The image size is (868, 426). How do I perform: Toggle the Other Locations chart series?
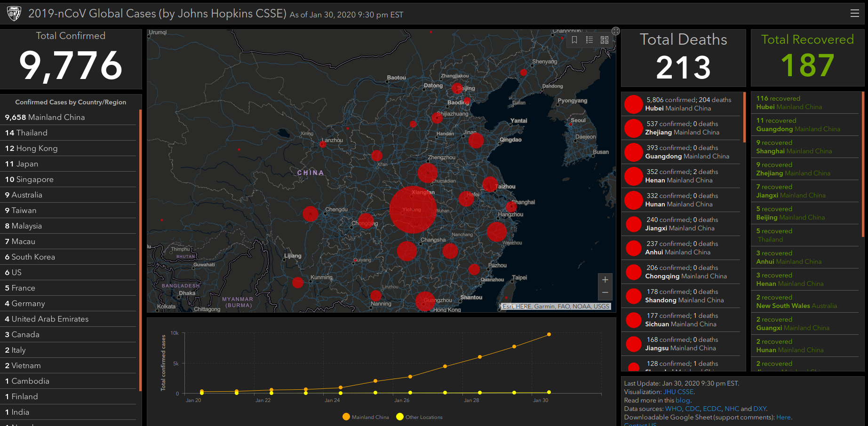pyautogui.click(x=419, y=417)
